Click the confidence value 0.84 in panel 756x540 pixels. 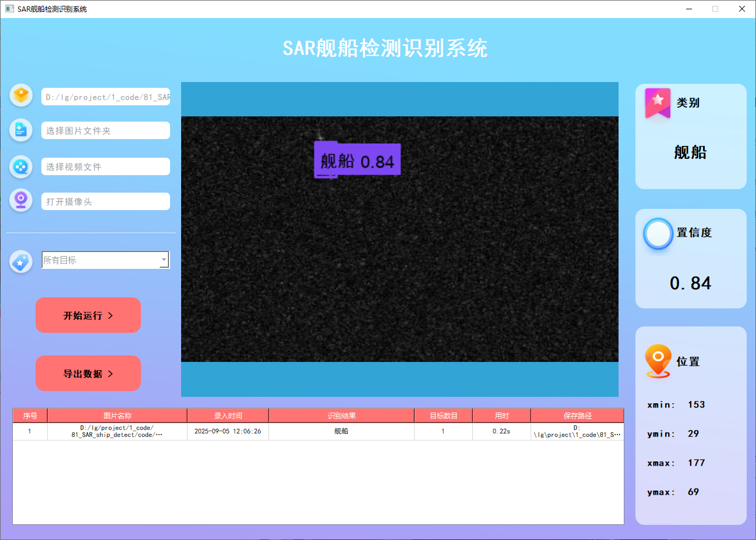click(690, 283)
